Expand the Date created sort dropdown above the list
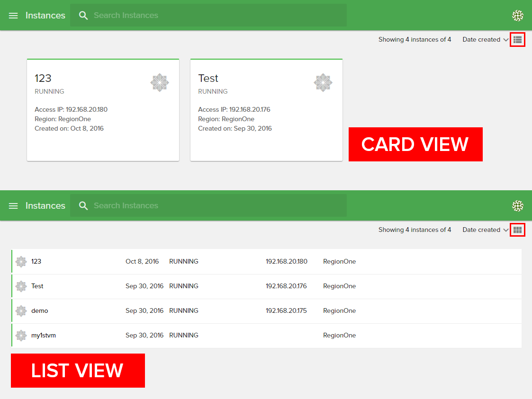Image resolution: width=532 pixels, height=399 pixels. 485,230
